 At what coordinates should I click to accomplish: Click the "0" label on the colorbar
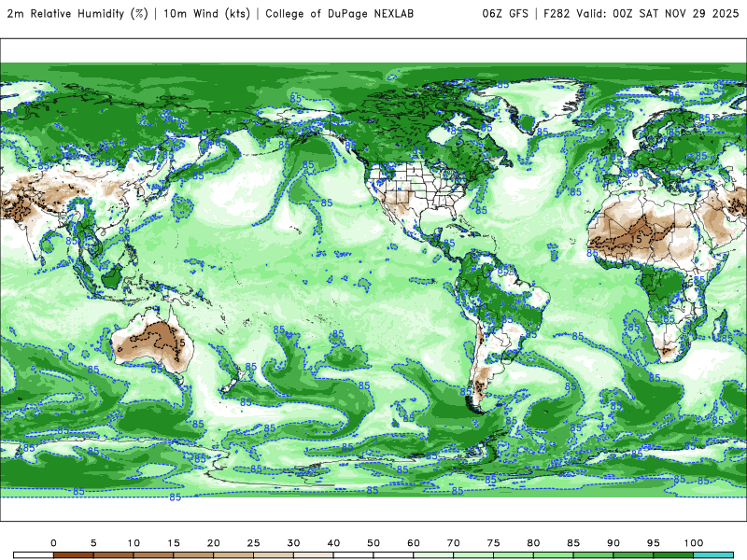tap(53, 543)
